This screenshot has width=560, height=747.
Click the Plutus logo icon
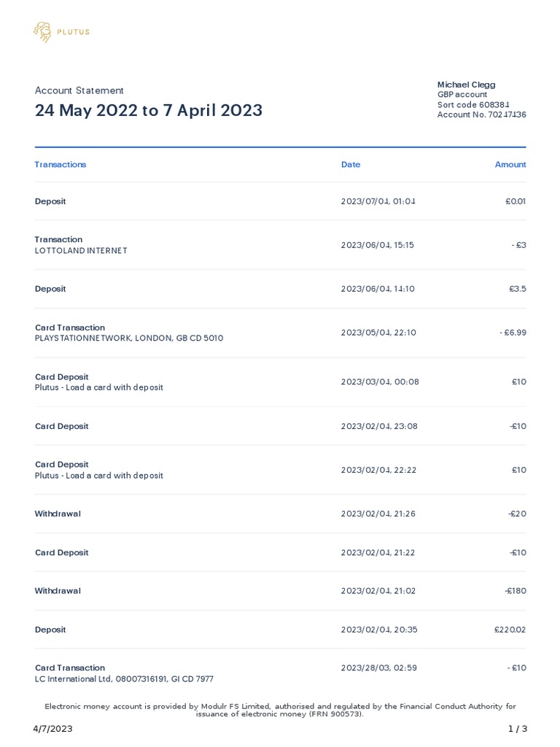42,31
